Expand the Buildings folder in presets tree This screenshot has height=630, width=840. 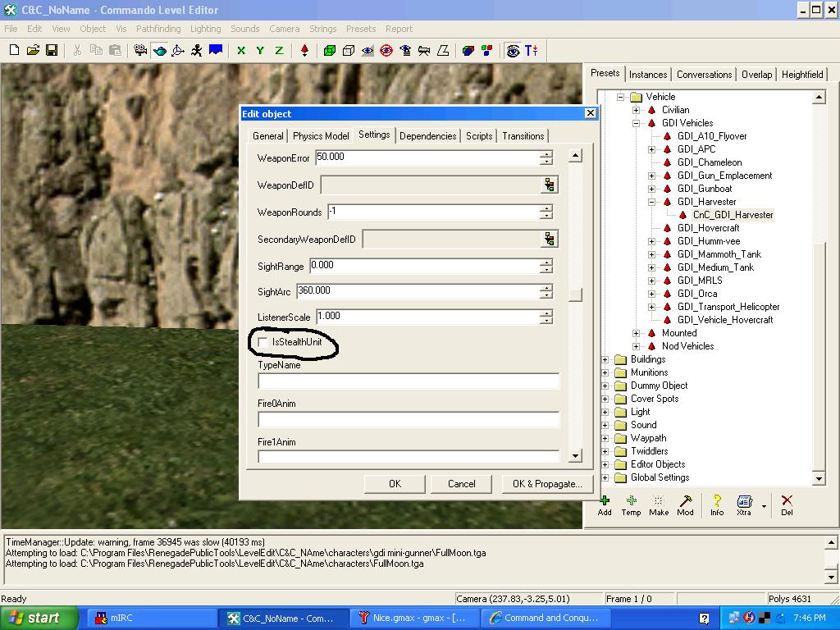(605, 359)
